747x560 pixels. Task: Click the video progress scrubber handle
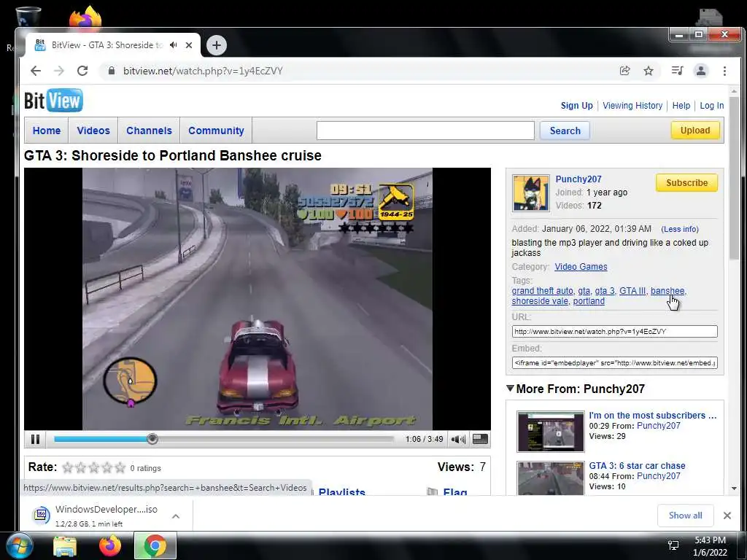tap(152, 438)
